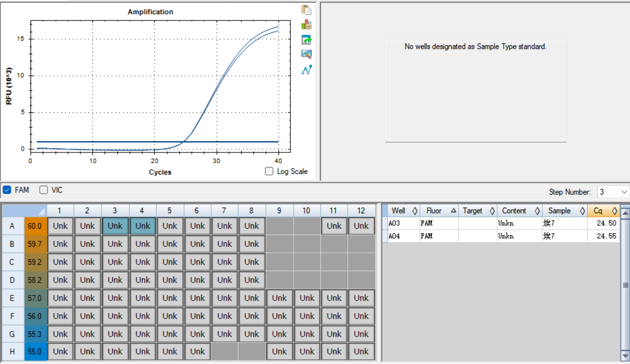Select plate column header 6
630x364 pixels.
[197, 210]
